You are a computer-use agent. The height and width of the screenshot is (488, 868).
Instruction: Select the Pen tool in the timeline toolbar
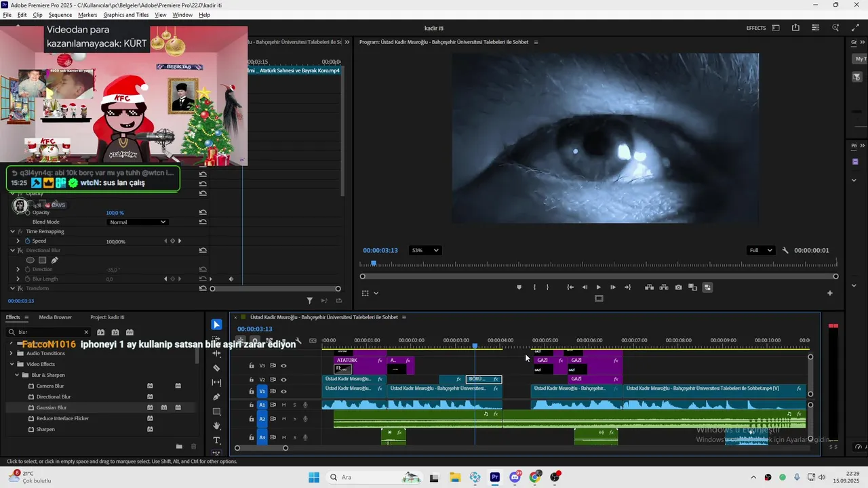[x=216, y=397]
